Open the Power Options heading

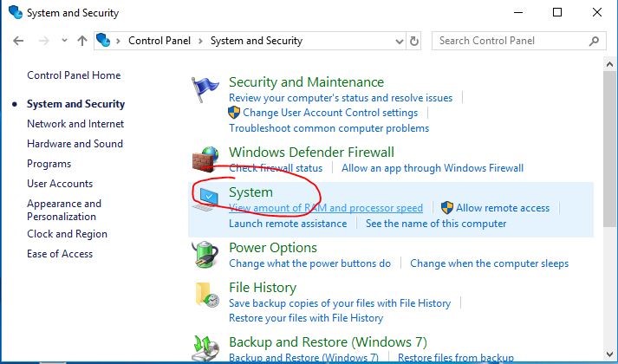[273, 248]
